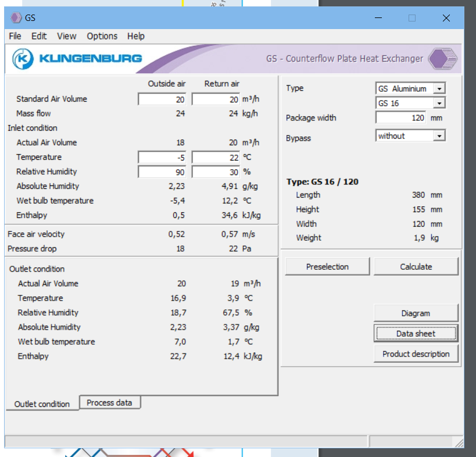Open the Diagram view
Screen dimensions: 476x457
tap(416, 313)
